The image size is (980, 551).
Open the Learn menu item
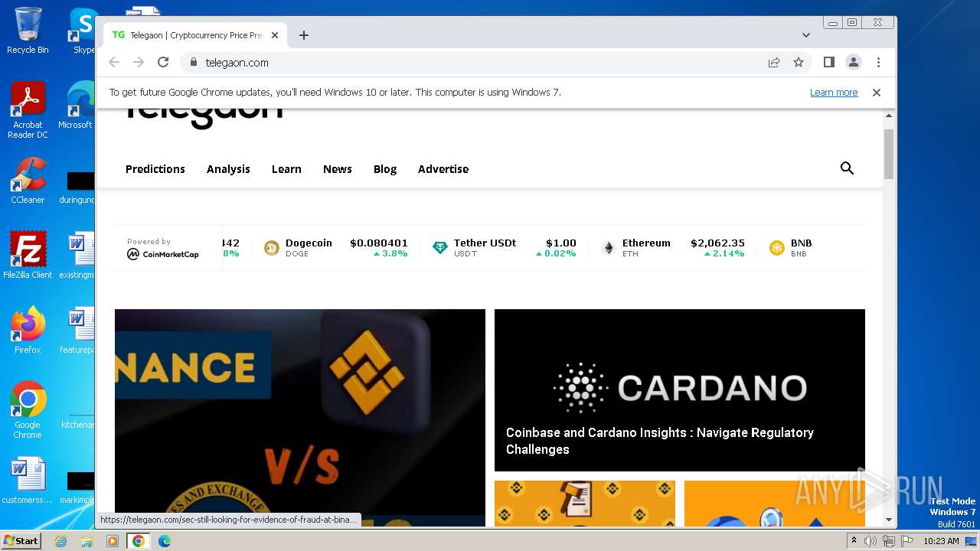coord(286,169)
